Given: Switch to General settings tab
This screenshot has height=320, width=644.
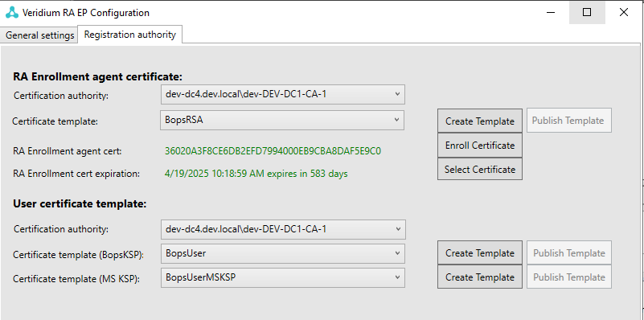Looking at the screenshot, I should pos(39,35).
